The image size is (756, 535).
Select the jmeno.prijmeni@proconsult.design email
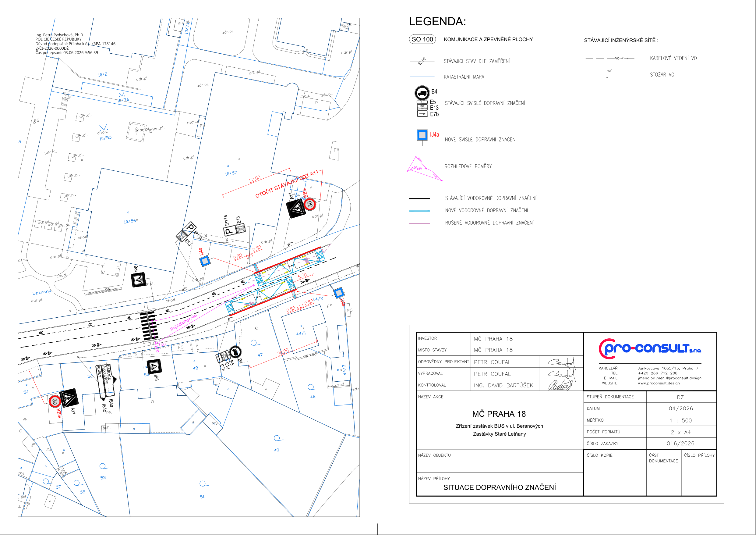(x=669, y=378)
